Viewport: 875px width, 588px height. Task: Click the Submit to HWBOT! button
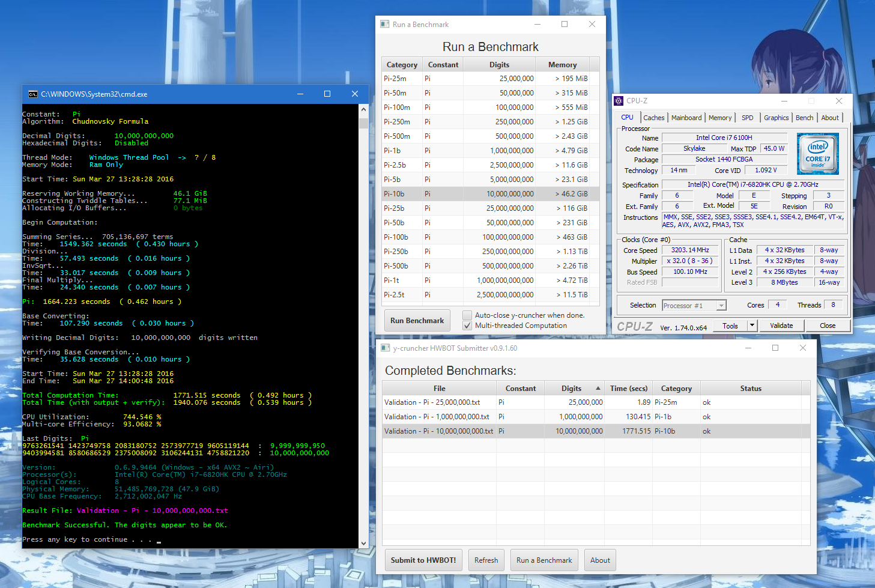tap(423, 560)
